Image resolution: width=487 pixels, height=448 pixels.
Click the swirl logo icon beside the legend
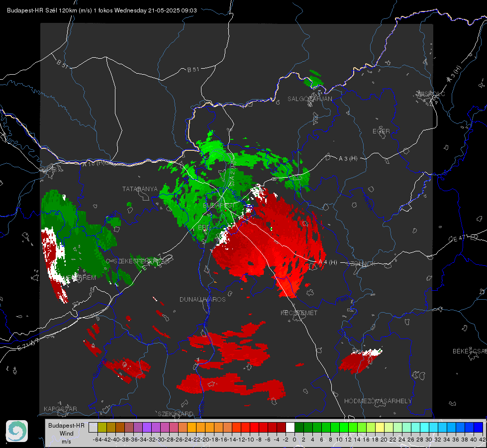[17, 431]
